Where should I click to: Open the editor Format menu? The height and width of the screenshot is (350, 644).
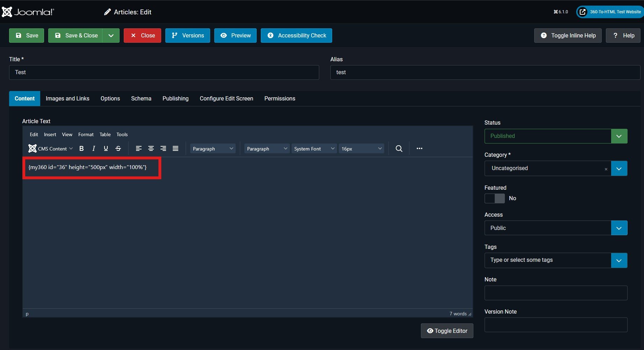click(x=86, y=134)
